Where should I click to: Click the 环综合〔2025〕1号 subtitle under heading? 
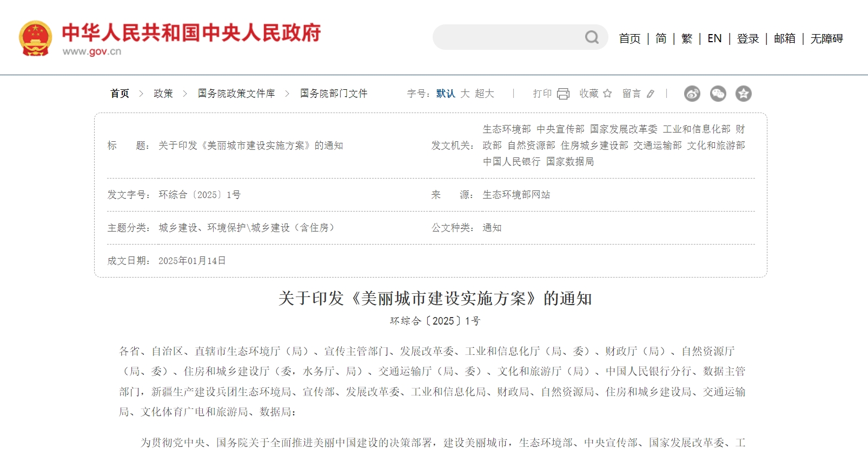pyautogui.click(x=435, y=321)
